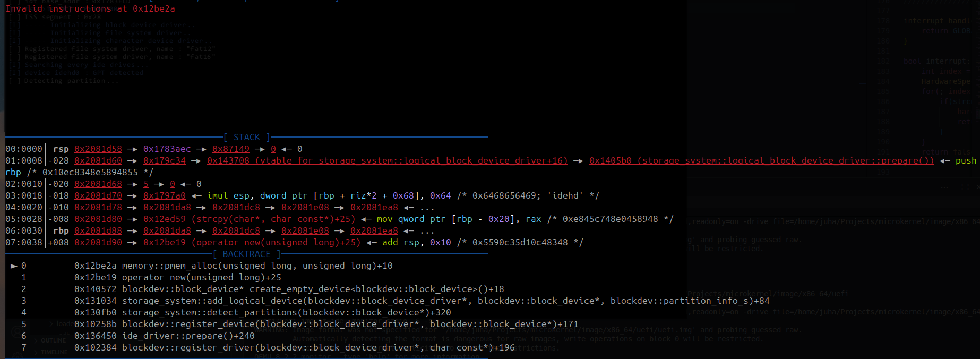Open the vtable for logical_block_device_driver+16 link
Viewport: 980px width, 359px height.
tap(387, 161)
